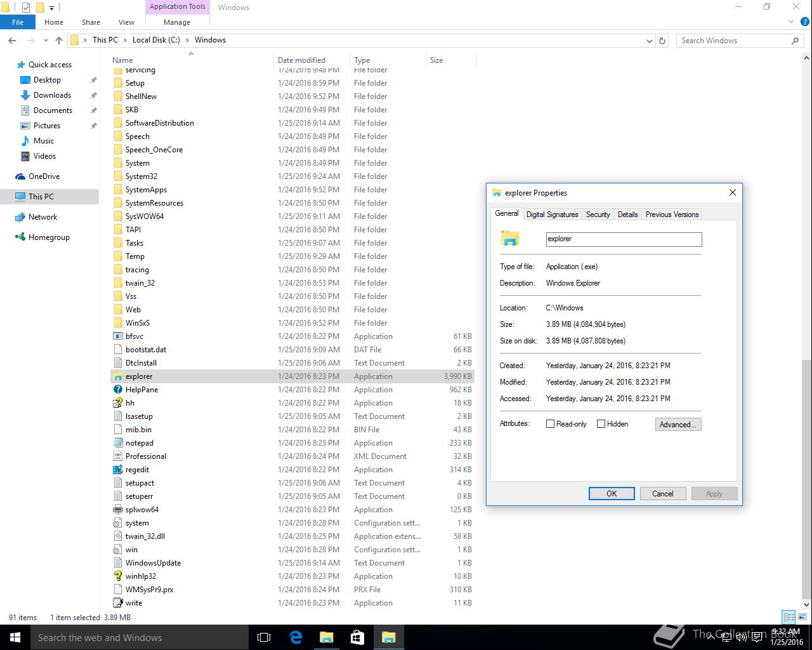Screen dimensions: 812x650
Task: Open recent locations dropdown arrow
Action: (46, 41)
